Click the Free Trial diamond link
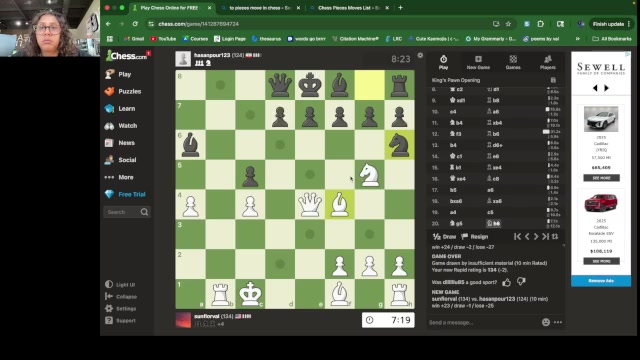The width and height of the screenshot is (640, 360). click(125, 194)
